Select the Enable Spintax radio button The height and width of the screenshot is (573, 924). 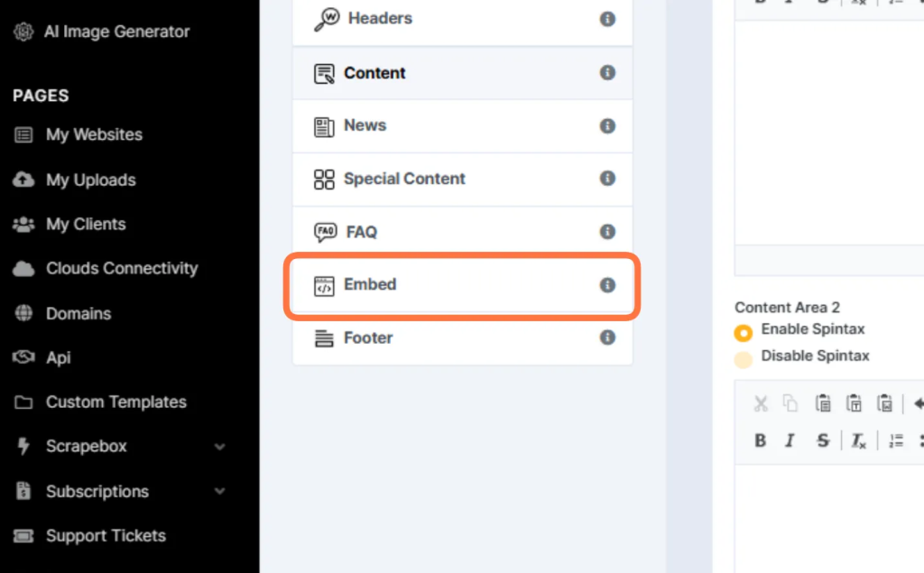744,333
